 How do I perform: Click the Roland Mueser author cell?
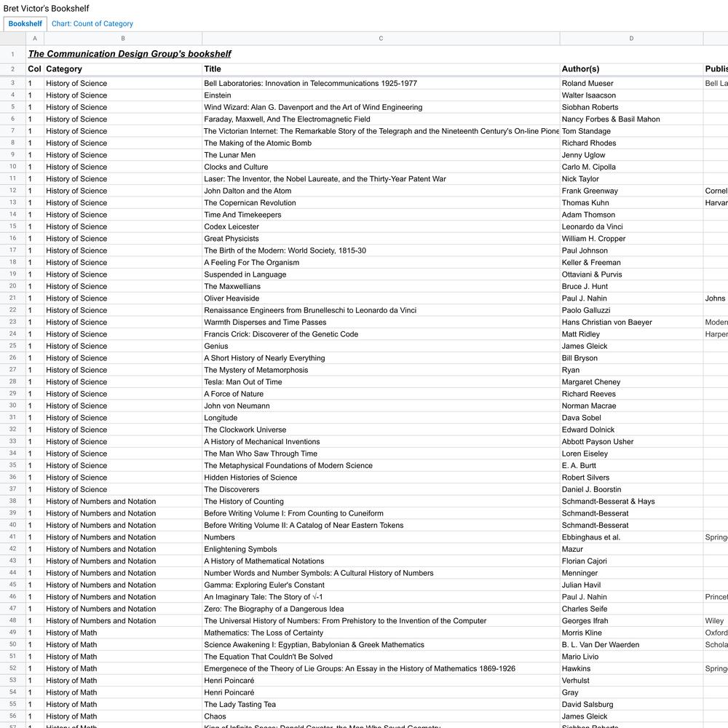pyautogui.click(x=631, y=83)
